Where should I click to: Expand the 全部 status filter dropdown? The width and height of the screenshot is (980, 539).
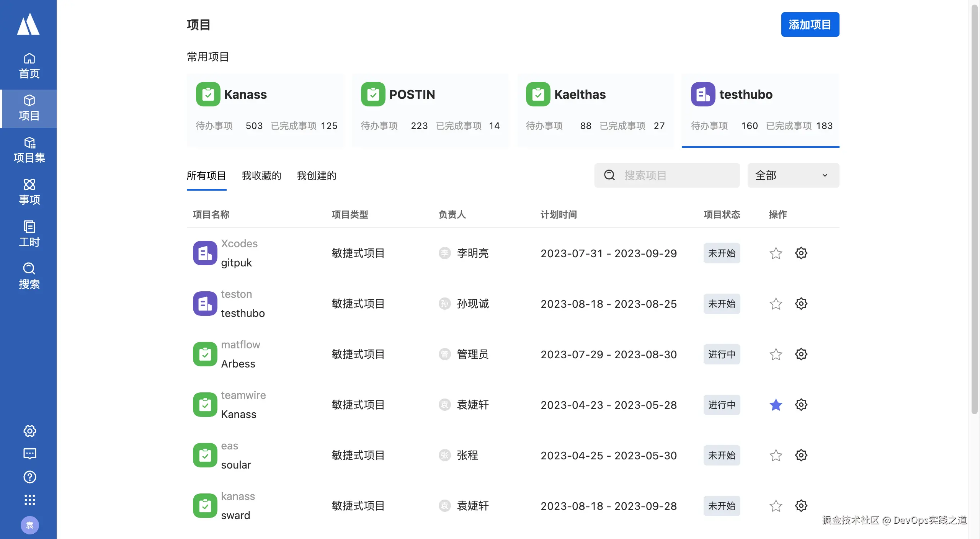coord(793,175)
